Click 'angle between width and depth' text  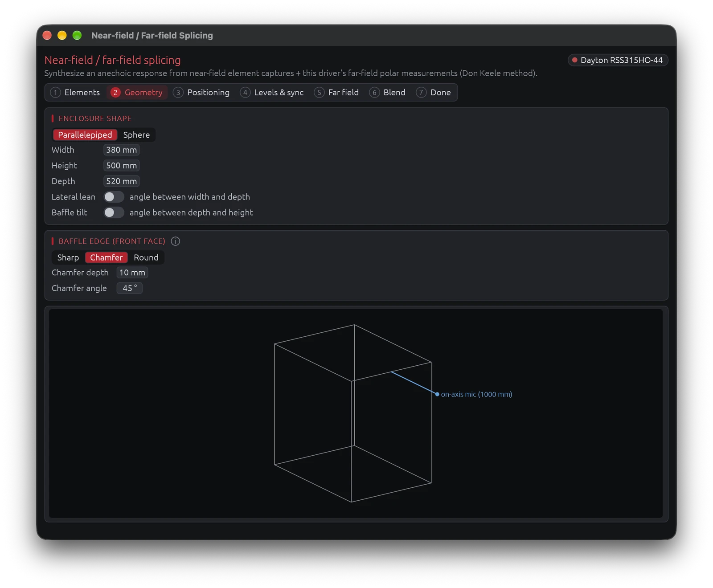pos(189,197)
